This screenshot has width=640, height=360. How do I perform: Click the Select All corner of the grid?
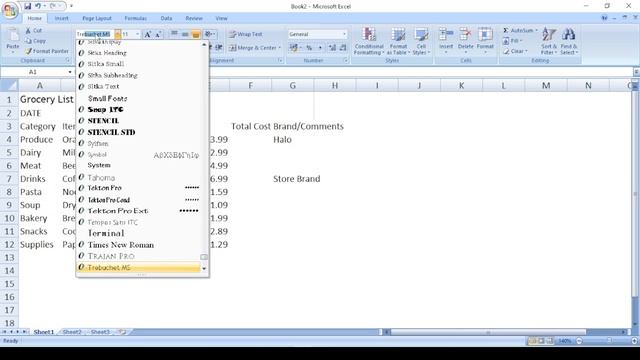click(x=9, y=85)
